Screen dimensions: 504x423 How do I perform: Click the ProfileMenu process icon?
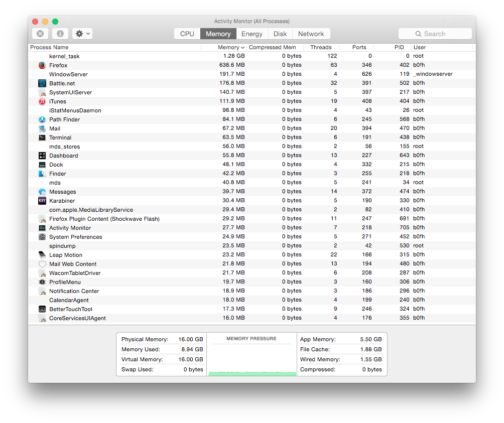tap(42, 282)
